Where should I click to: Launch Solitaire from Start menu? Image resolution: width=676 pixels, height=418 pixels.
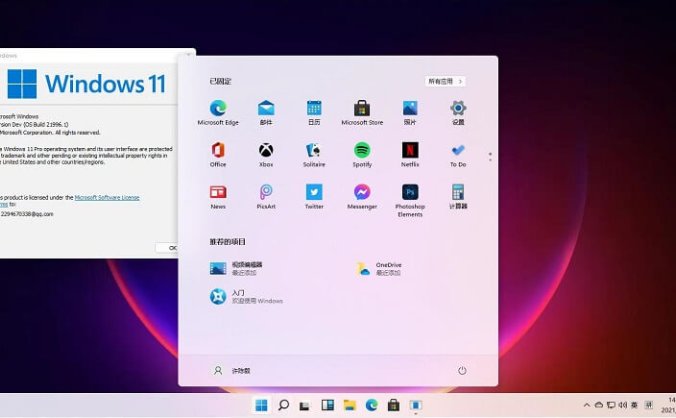(x=314, y=154)
